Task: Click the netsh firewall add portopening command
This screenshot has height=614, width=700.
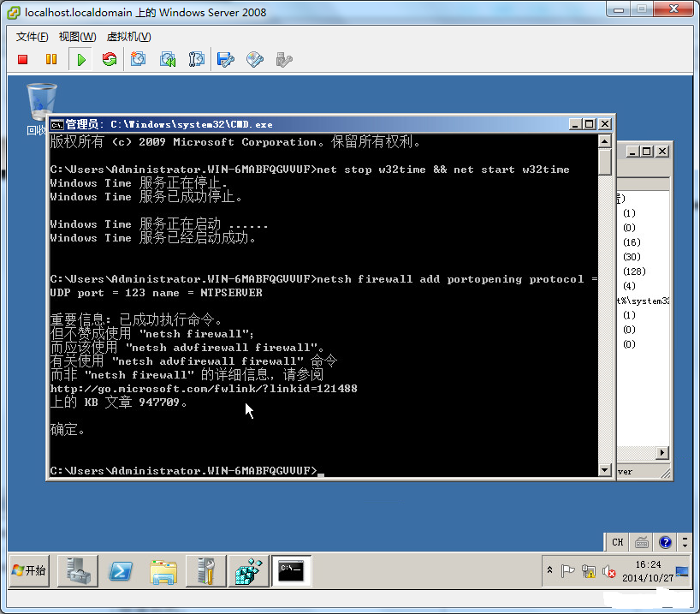Action: pyautogui.click(x=323, y=286)
